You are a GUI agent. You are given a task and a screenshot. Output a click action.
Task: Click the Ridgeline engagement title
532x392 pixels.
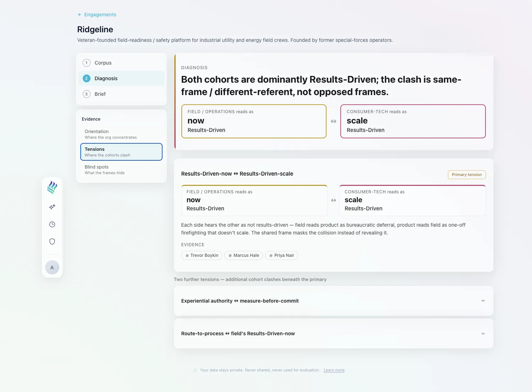coord(95,29)
